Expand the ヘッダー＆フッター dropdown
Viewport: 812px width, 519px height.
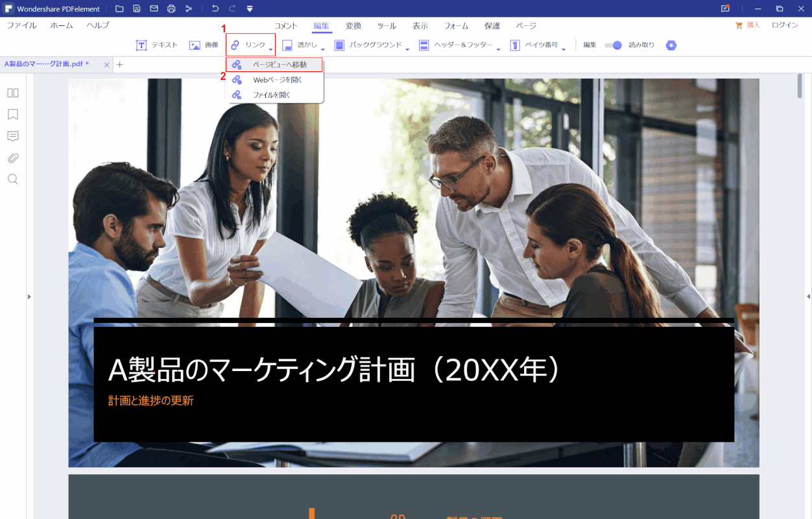point(459,45)
